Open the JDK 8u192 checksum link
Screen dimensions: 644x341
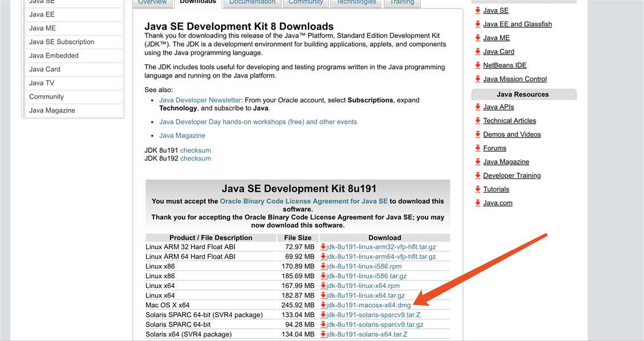click(x=195, y=158)
